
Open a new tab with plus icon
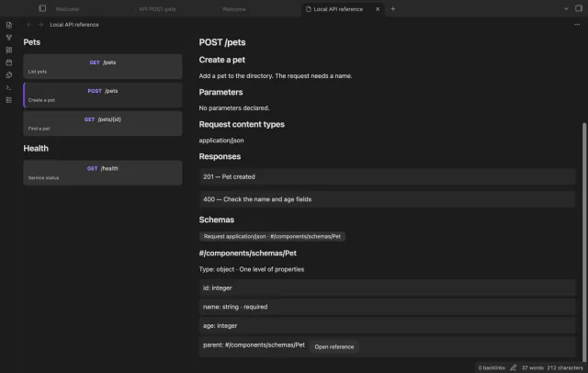click(392, 8)
